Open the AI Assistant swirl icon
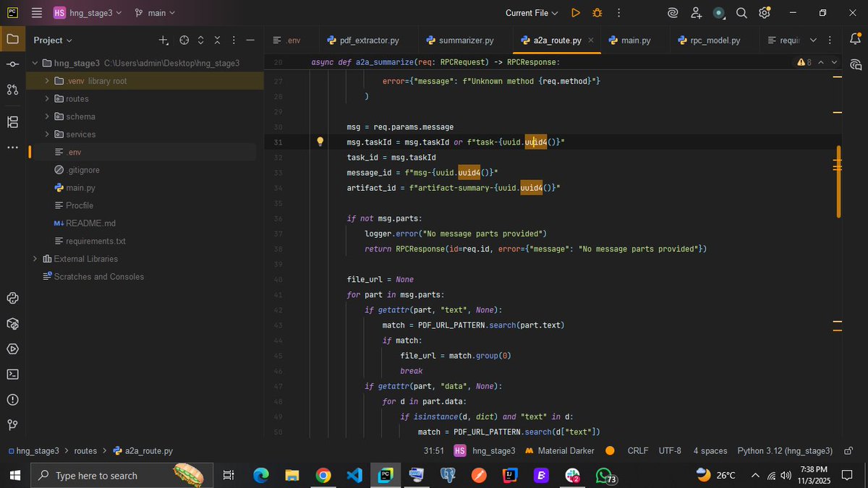The height and width of the screenshot is (488, 868). click(x=673, y=13)
